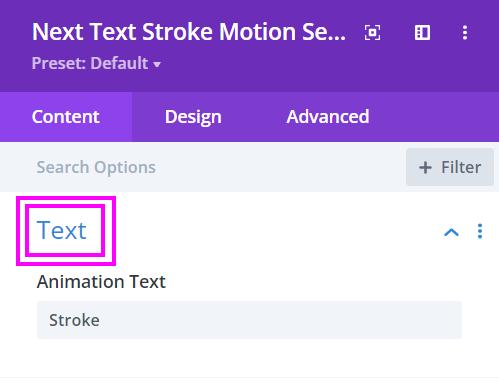The width and height of the screenshot is (499, 390).
Task: Click blank area below the Stroke field
Action: [x=249, y=358]
